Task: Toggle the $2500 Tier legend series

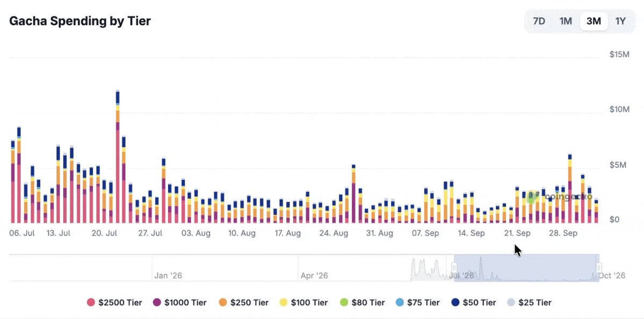Action: 114,302
